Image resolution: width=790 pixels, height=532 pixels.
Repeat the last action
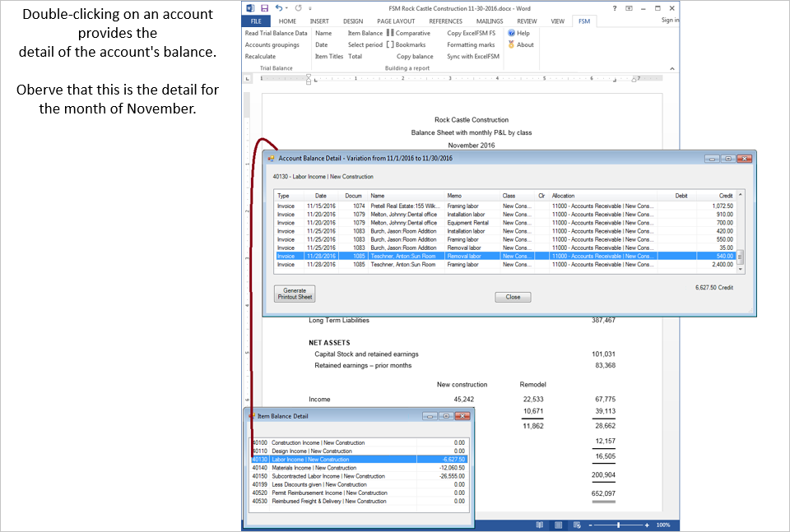tap(298, 8)
